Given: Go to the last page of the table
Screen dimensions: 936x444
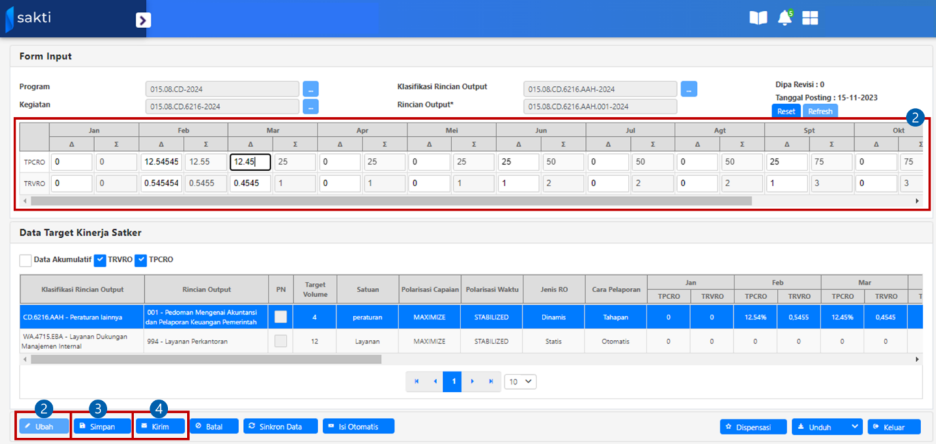Looking at the screenshot, I should pyautogui.click(x=489, y=381).
